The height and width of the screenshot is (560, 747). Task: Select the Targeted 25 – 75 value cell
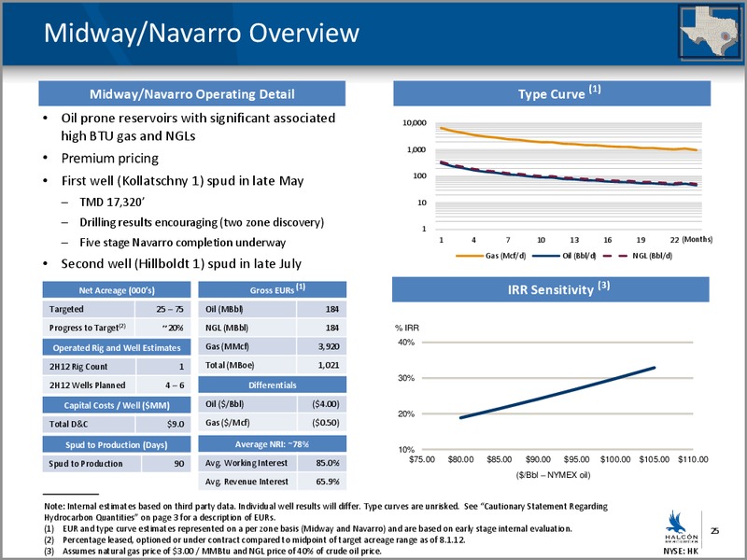(x=163, y=309)
